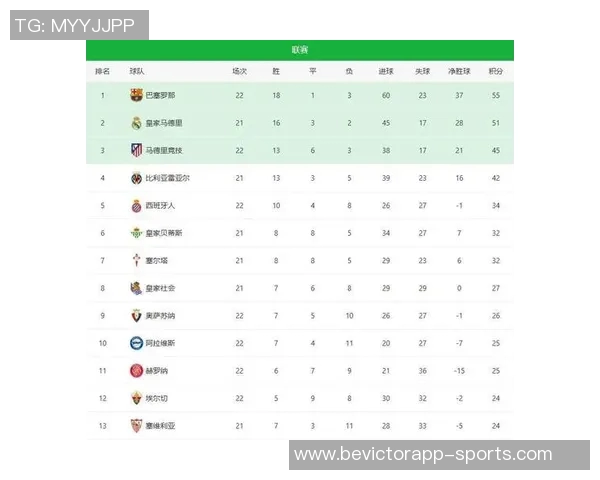Click the Barcelona (巴塞罗那) club crest
This screenshot has height=480, width=600.
(x=137, y=95)
